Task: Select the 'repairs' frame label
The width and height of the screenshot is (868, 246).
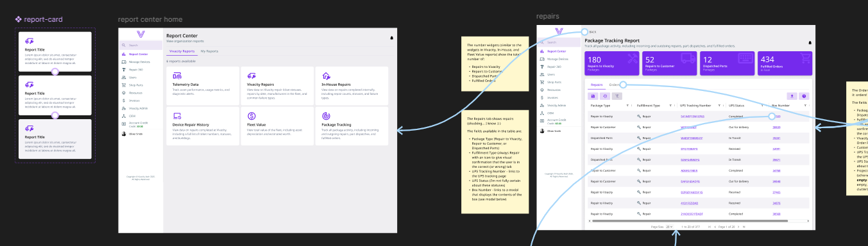Action: (547, 16)
